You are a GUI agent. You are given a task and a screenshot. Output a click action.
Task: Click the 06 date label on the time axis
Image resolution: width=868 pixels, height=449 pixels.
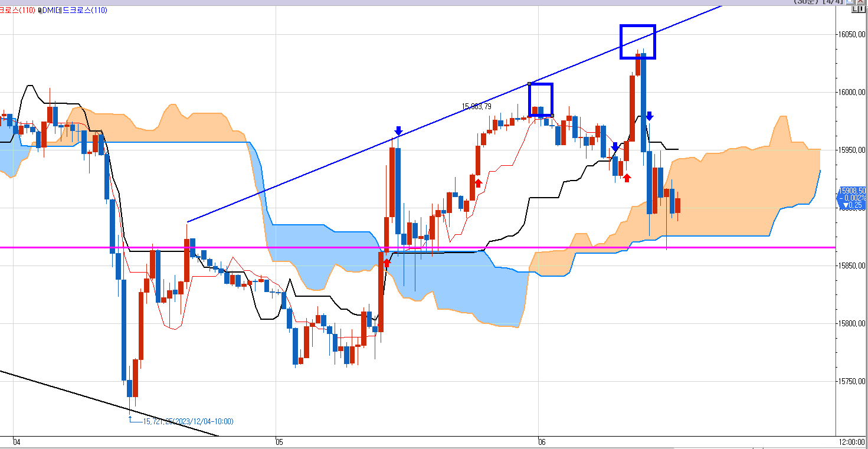coord(543,442)
